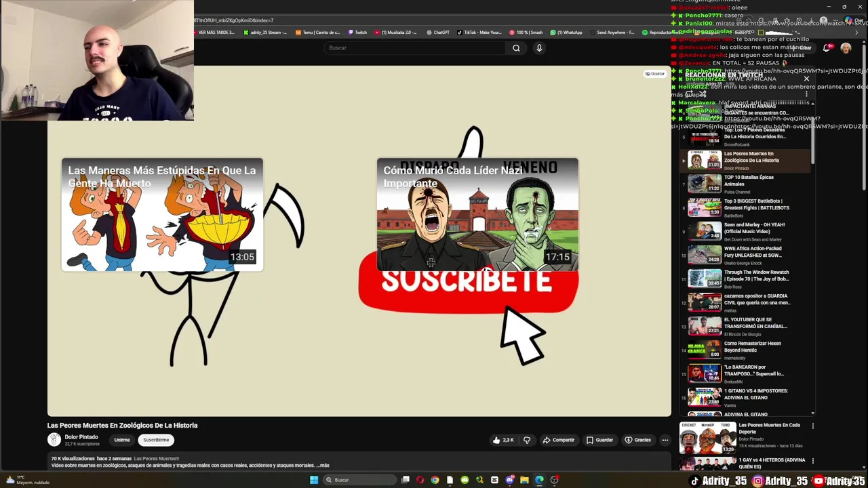Activate voice search microphone icon
This screenshot has height=488, width=868.
coord(539,48)
